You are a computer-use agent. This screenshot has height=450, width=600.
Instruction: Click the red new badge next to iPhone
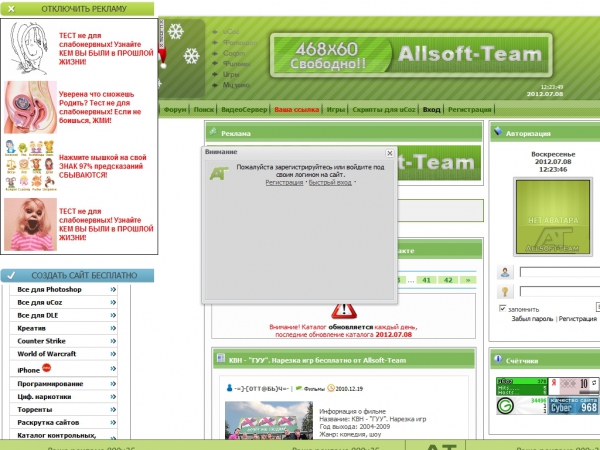pos(46,368)
